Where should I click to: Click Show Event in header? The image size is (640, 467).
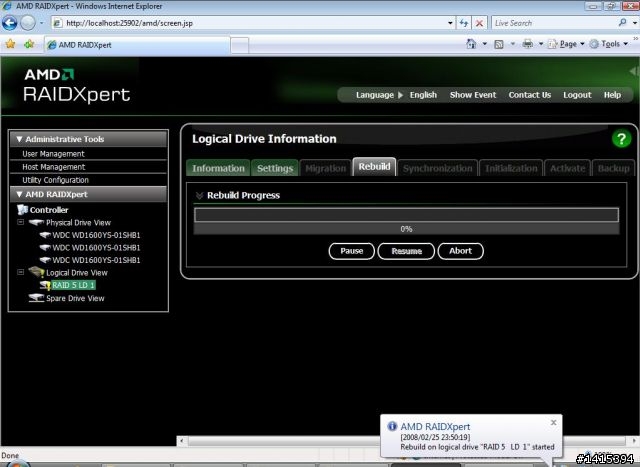(x=473, y=95)
